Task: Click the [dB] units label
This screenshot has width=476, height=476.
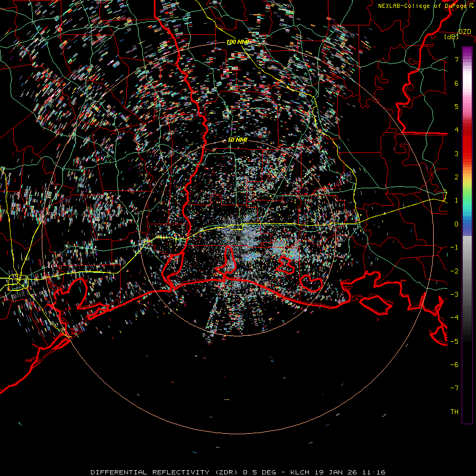Action: pyautogui.click(x=452, y=37)
